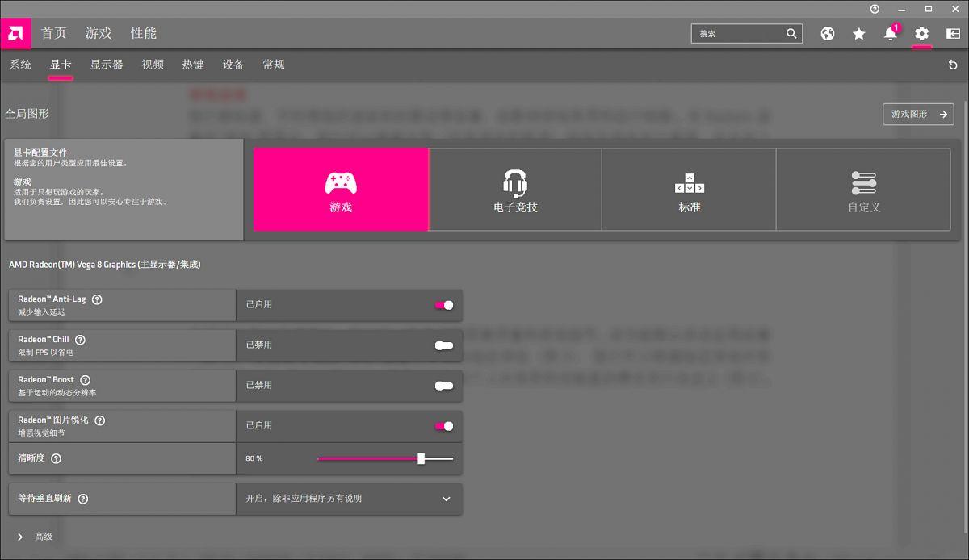Go to 性能 tab
The width and height of the screenshot is (969, 560).
144,34
